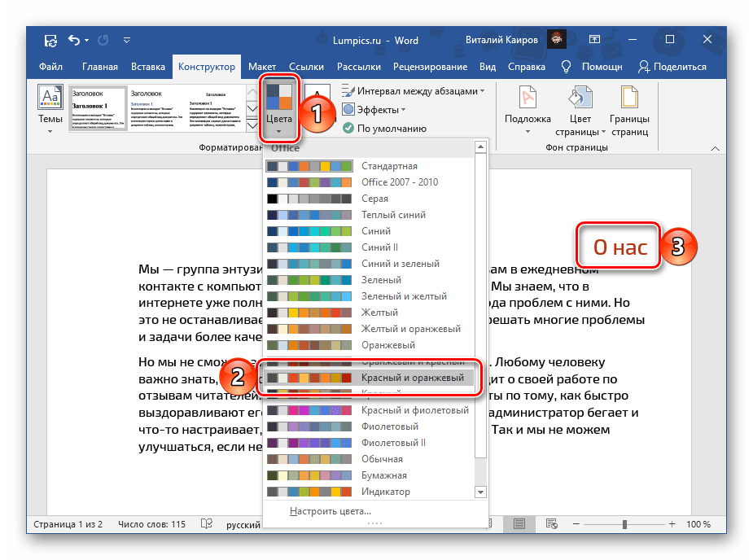Click the Save icon in the title bar
753x560 pixels.
click(50, 39)
